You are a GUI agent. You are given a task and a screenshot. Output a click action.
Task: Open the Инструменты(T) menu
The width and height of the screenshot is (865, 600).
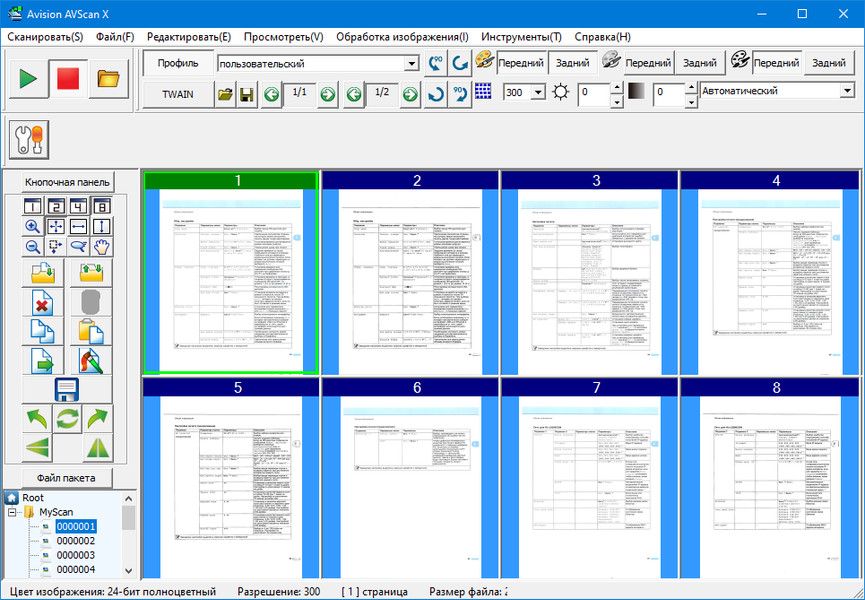click(x=521, y=37)
